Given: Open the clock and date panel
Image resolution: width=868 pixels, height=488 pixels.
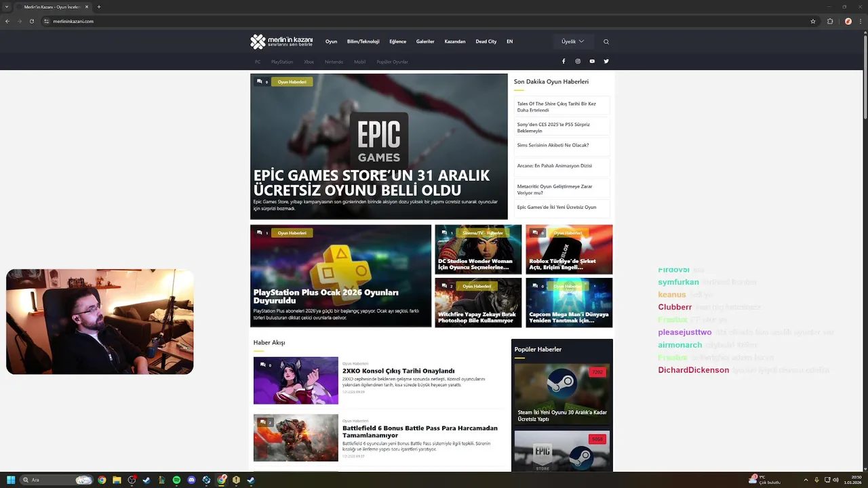Looking at the screenshot, I should 852,480.
